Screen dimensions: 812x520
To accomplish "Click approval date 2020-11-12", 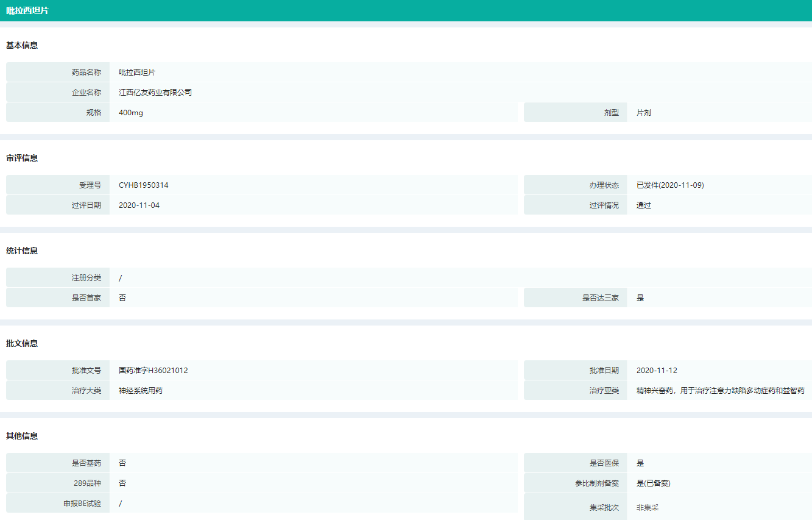I will (x=657, y=371).
